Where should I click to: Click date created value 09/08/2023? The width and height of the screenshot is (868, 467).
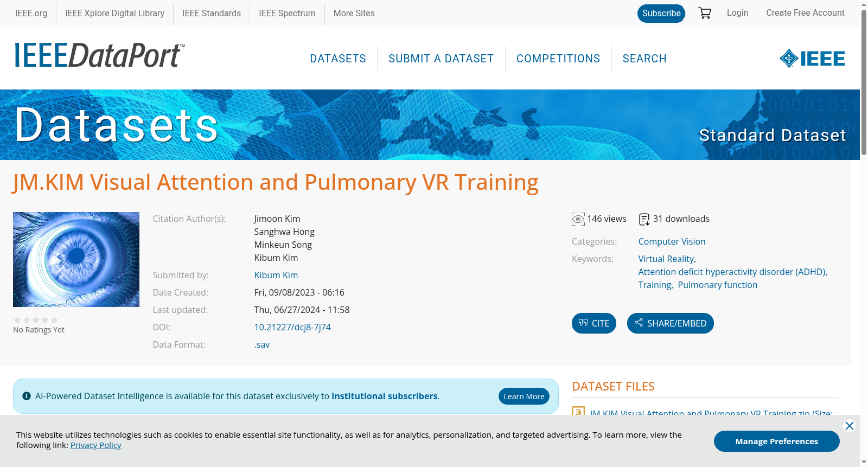pyautogui.click(x=299, y=292)
